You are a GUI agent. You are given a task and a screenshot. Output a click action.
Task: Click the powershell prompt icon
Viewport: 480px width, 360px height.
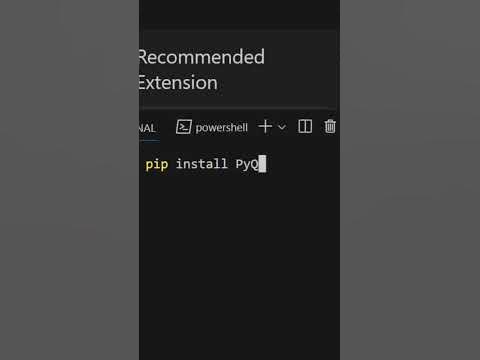tap(184, 127)
